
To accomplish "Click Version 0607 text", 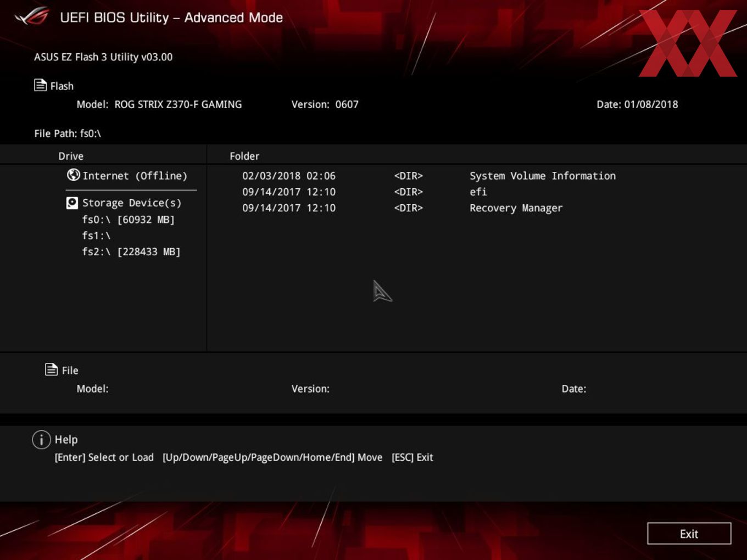I will 325,104.
